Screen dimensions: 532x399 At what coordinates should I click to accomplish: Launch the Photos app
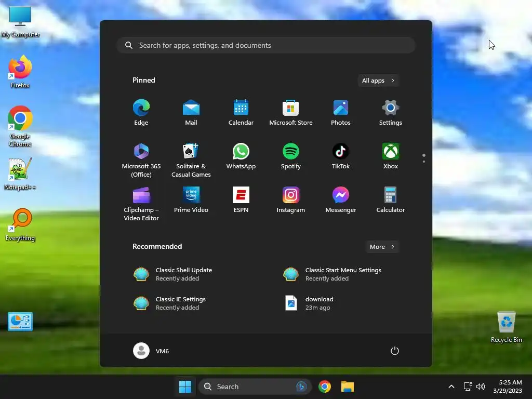tap(341, 113)
